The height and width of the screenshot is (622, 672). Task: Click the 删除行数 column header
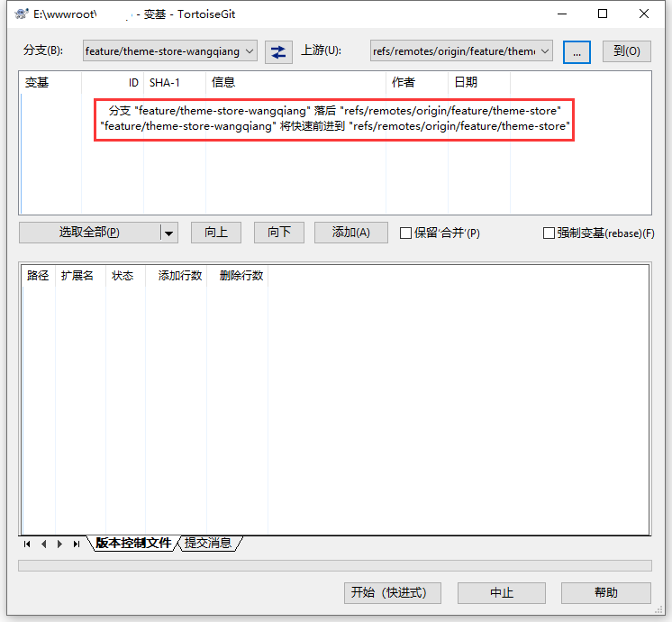[238, 276]
